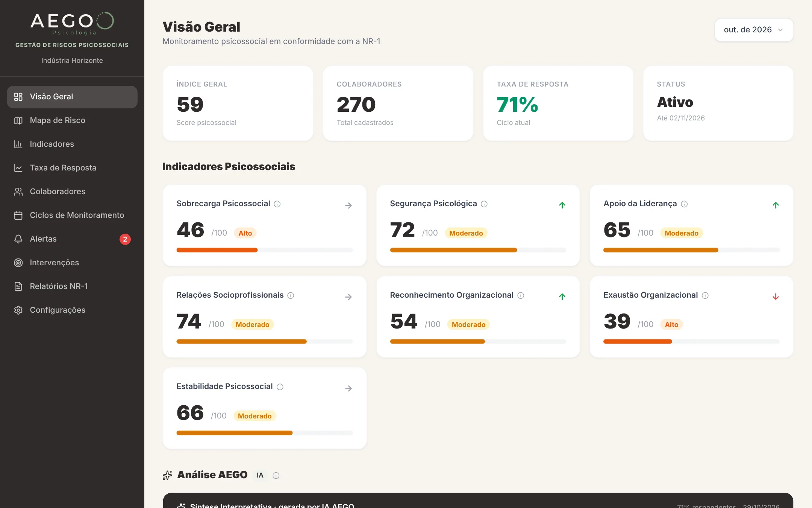
Task: Select Ciclos de Monitoramento menu item
Action: pos(72,215)
